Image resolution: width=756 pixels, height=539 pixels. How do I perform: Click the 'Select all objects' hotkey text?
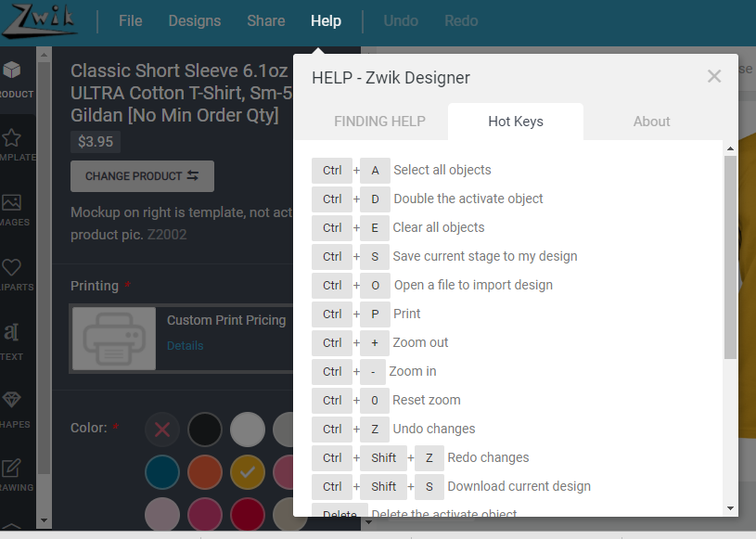pos(442,170)
